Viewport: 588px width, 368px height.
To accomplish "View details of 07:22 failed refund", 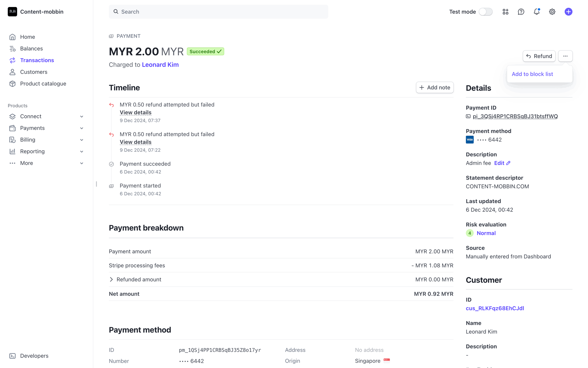I will (x=135, y=142).
